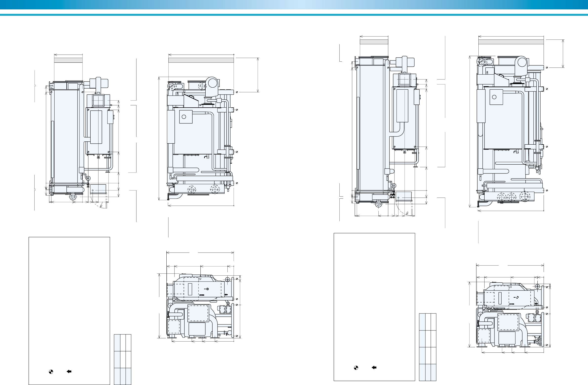Click dashed box with cross under leftmost front view

98,189
